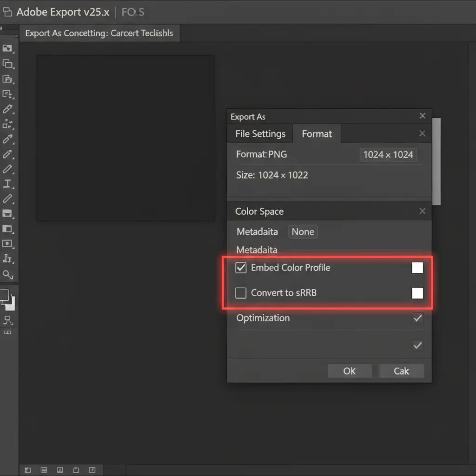Screen dimensions: 476x476
Task: Click the overlapping rectangles tool icon
Action: coord(7,64)
